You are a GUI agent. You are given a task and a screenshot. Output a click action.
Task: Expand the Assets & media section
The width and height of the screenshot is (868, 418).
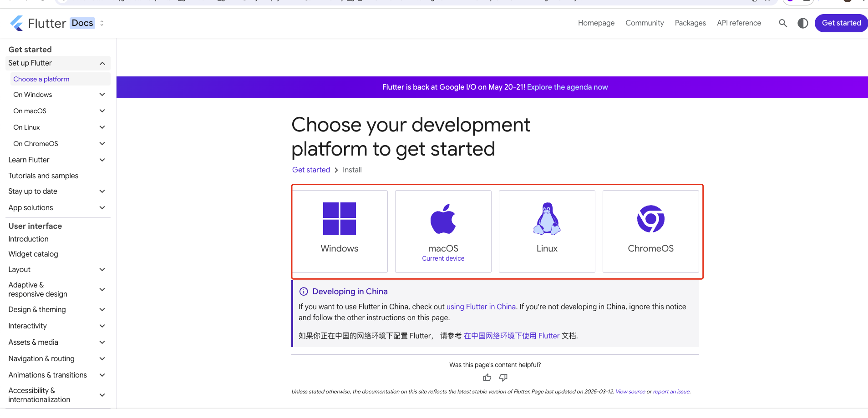102,342
